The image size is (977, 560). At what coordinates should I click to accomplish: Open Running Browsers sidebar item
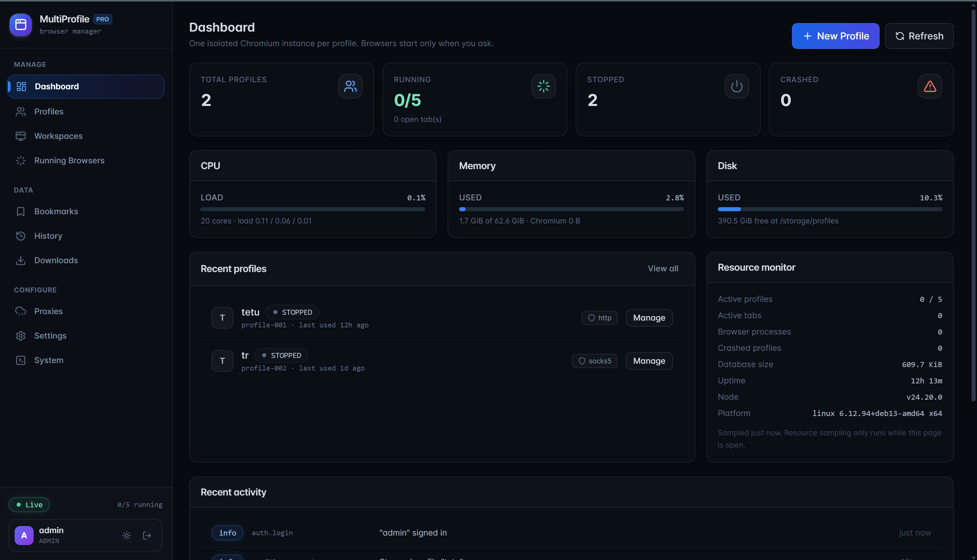point(86,160)
